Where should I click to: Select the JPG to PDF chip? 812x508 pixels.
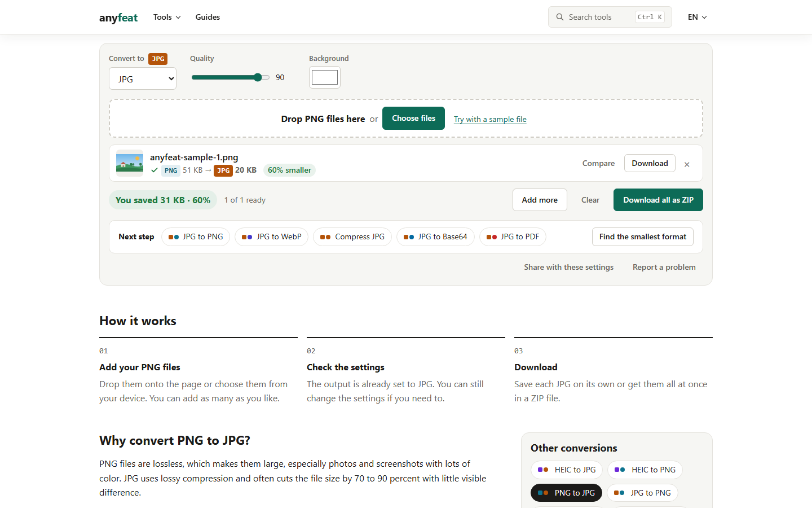[x=513, y=237]
